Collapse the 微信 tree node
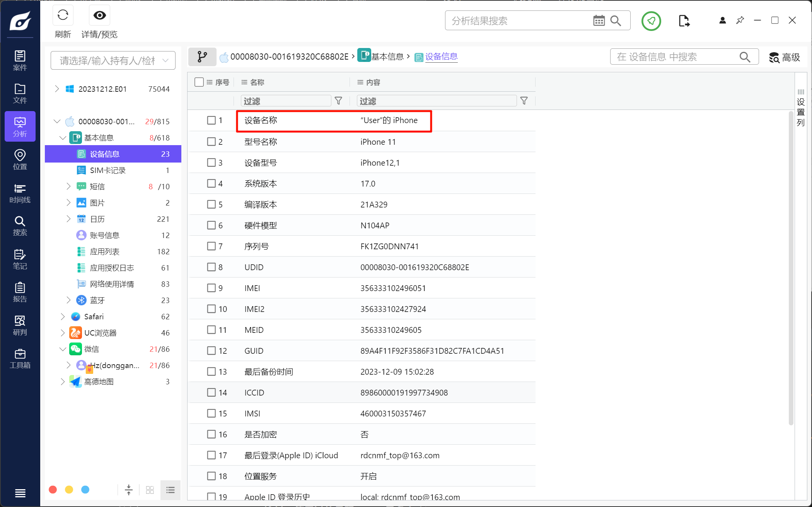Viewport: 812px width, 507px height. pos(63,349)
